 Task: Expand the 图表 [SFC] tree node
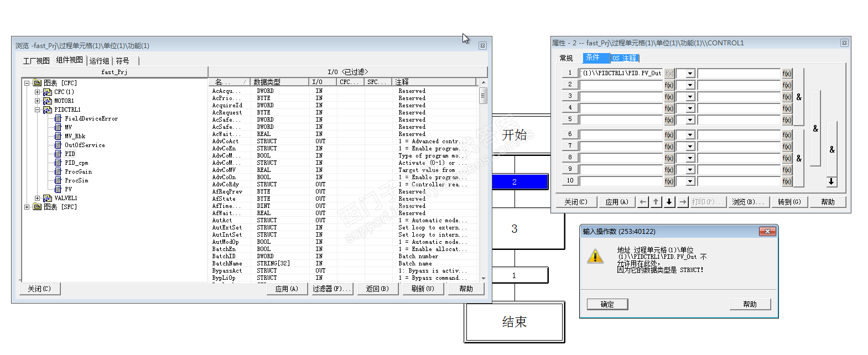(27, 207)
